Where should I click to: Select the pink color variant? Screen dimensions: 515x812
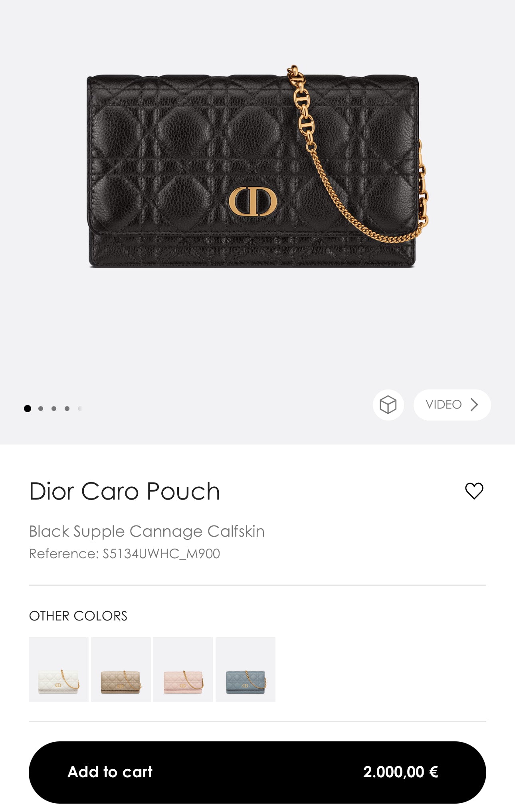point(183,670)
